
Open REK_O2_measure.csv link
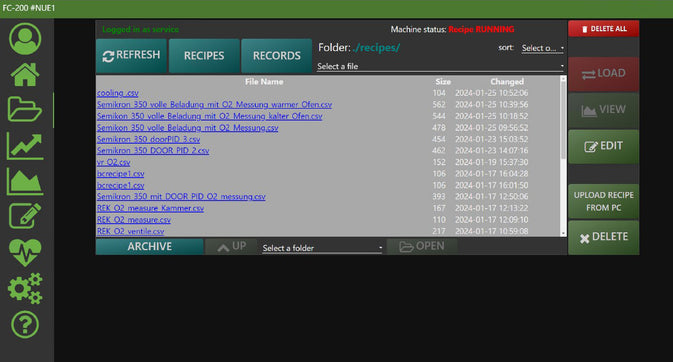[x=133, y=220]
